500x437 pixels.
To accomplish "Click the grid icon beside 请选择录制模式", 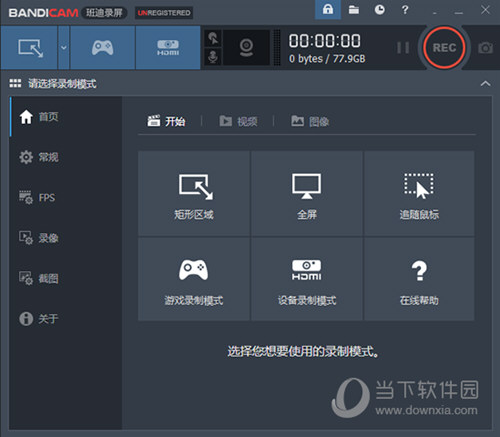I will (15, 83).
